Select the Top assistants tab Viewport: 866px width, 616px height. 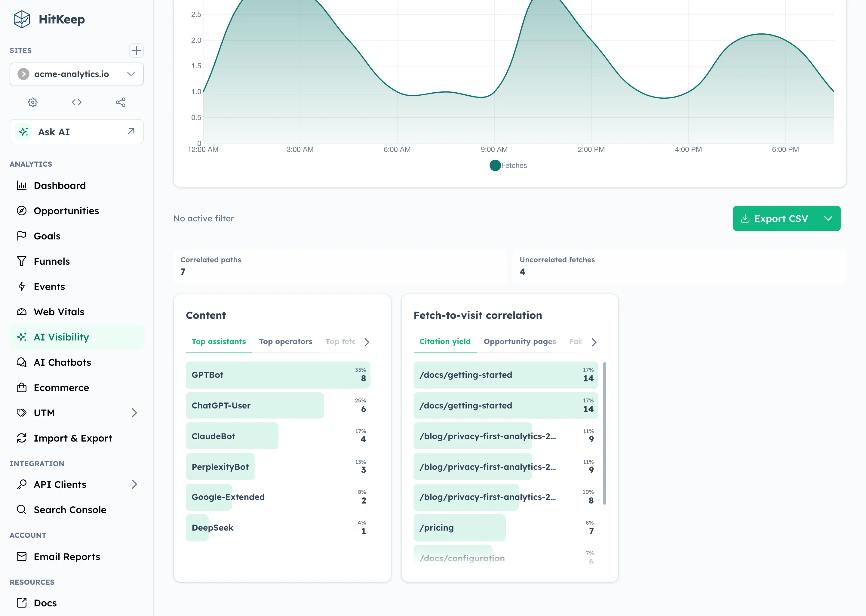[x=219, y=342]
